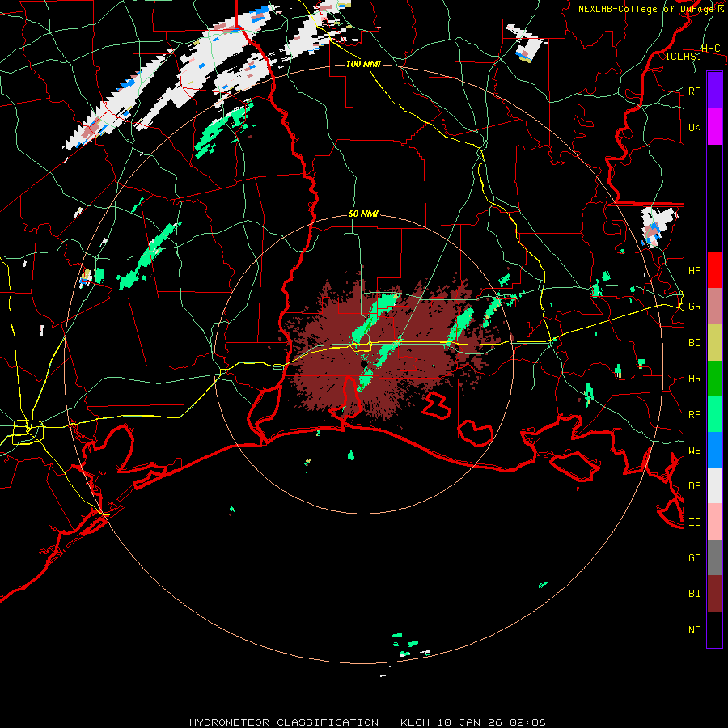Click the RF legend label
This screenshot has width=728, height=728.
click(694, 91)
